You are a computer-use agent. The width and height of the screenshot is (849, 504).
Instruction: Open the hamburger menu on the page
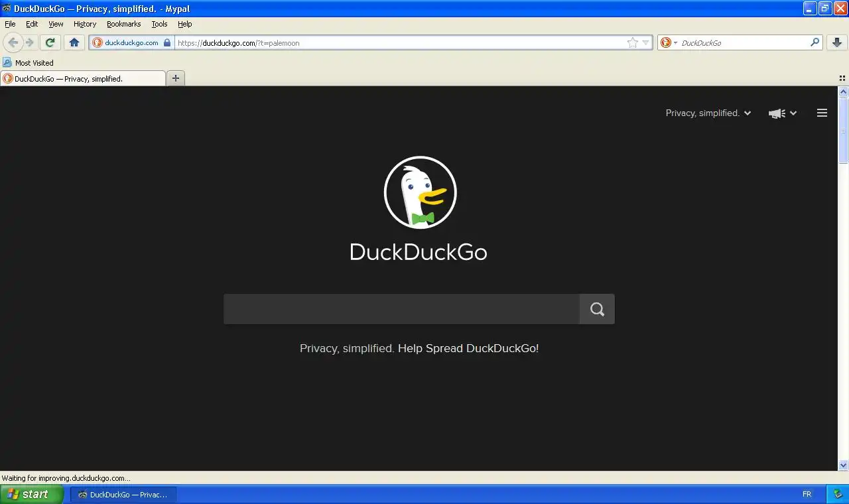(822, 113)
